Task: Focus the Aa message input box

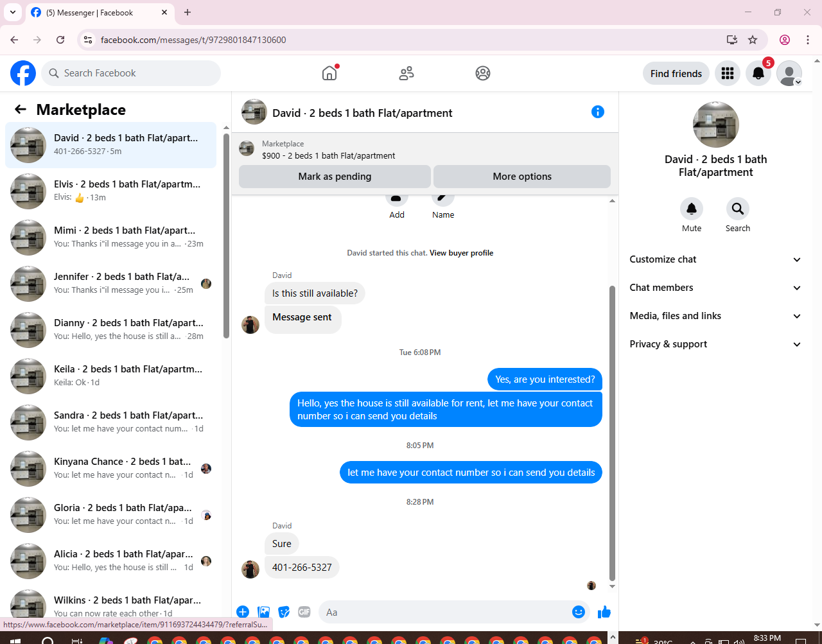Action: click(x=454, y=613)
